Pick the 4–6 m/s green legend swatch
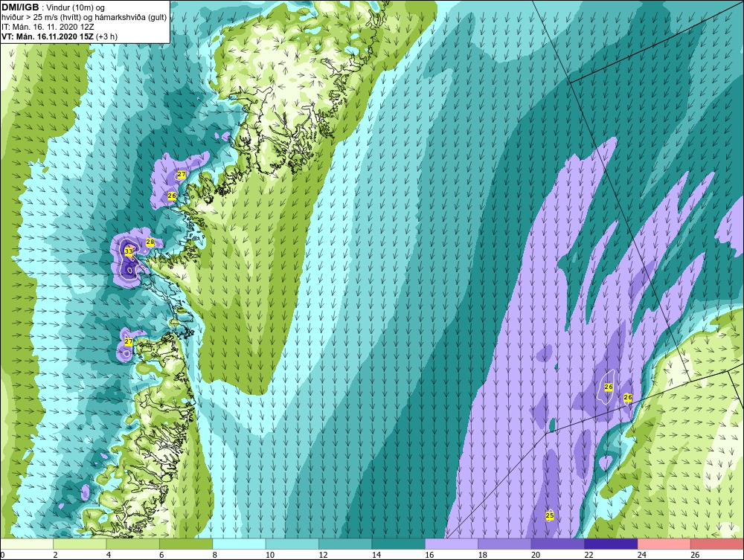 [x=133, y=544]
